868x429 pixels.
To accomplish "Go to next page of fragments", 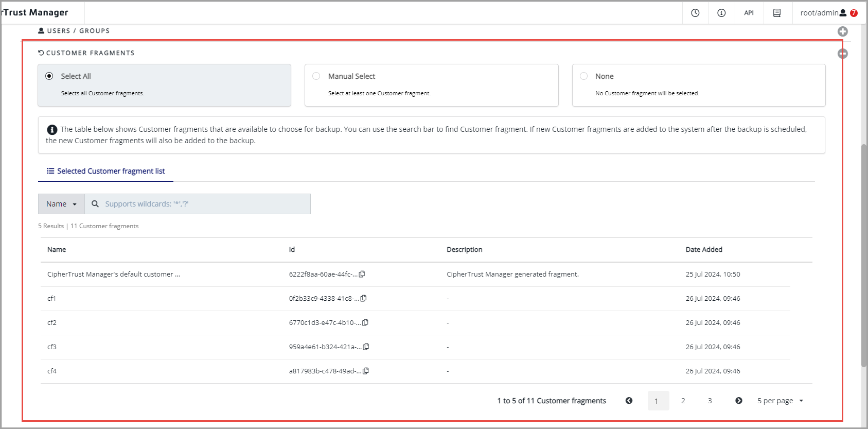I will point(738,401).
